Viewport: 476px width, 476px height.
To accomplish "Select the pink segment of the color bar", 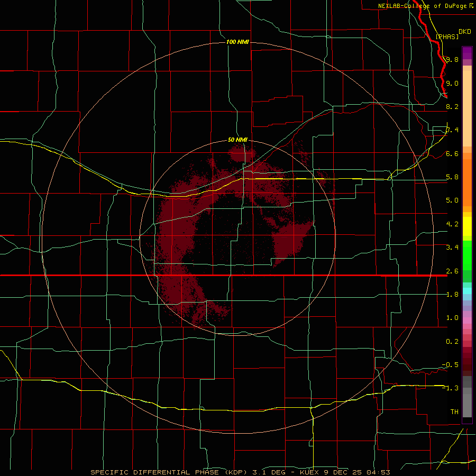I will point(467,321).
